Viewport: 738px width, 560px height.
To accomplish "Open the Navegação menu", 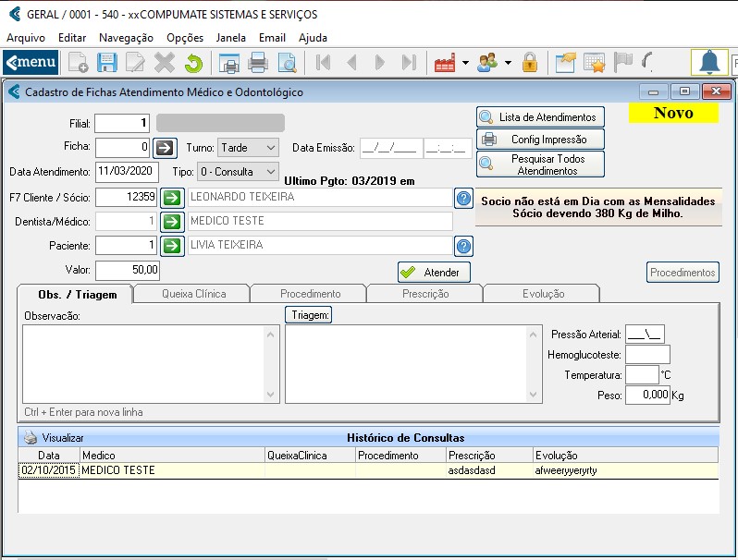I will 126,38.
